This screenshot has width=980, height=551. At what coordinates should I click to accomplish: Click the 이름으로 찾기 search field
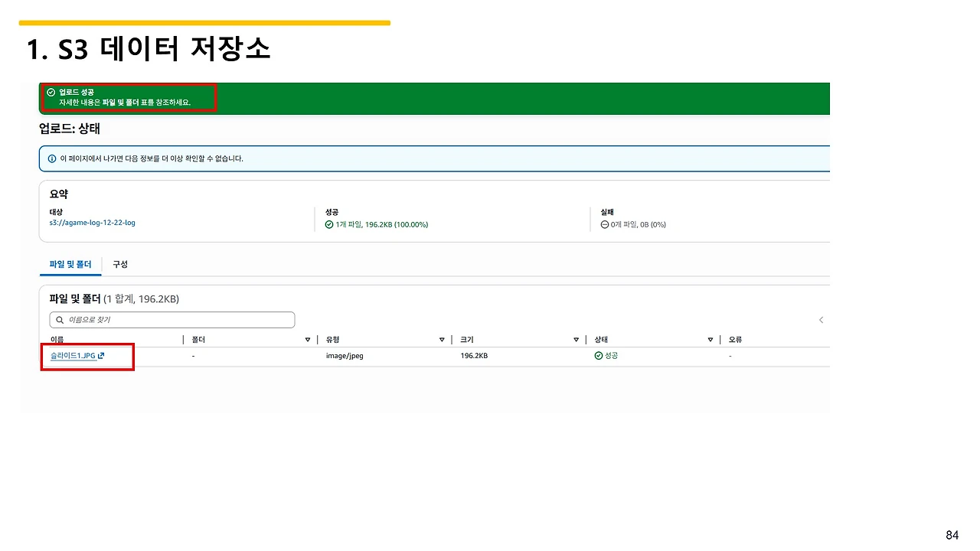(x=172, y=319)
